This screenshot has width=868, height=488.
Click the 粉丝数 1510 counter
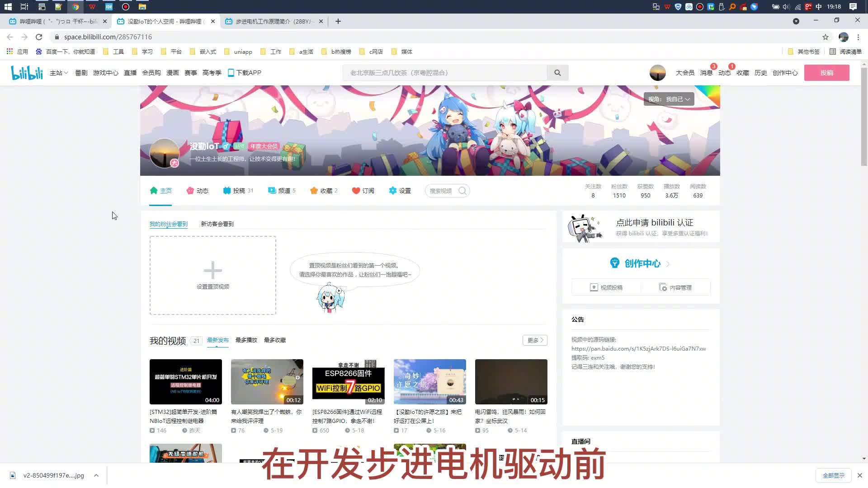pos(619,191)
